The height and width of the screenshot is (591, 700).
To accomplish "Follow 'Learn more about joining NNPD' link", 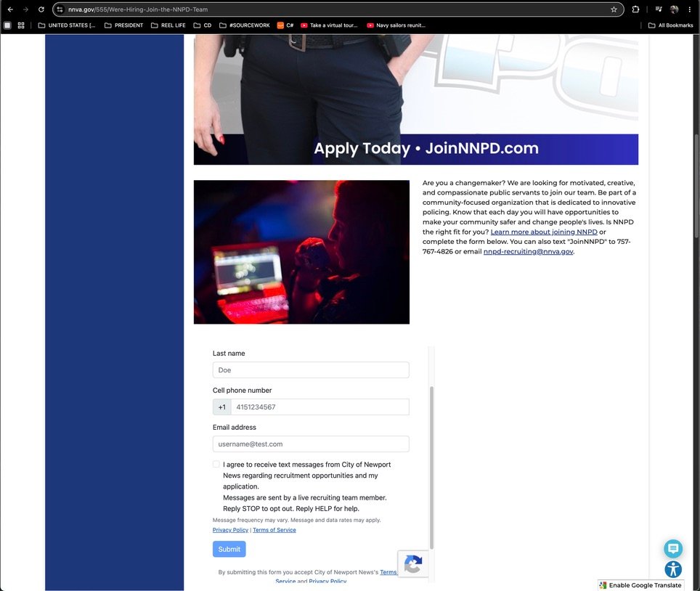I will (x=544, y=232).
